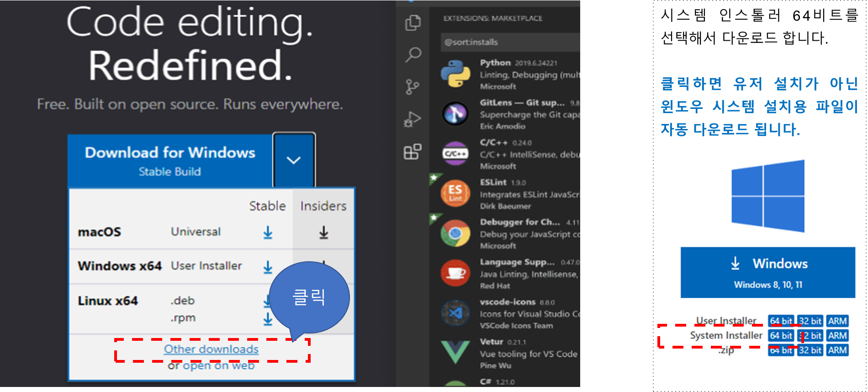Viewport: 868px width, 392px height.
Task: Download the System Installer 64 bit build
Action: coord(781,336)
